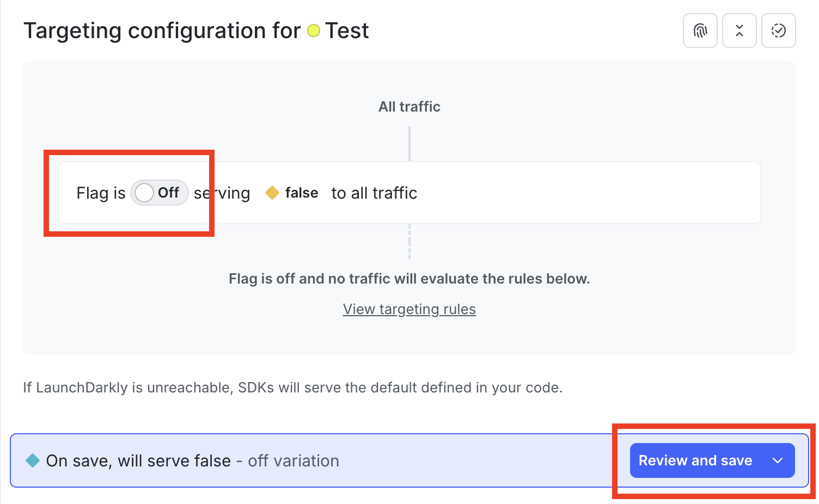Click the off variation label
Viewport: 819px width, 504px height.
point(293,461)
